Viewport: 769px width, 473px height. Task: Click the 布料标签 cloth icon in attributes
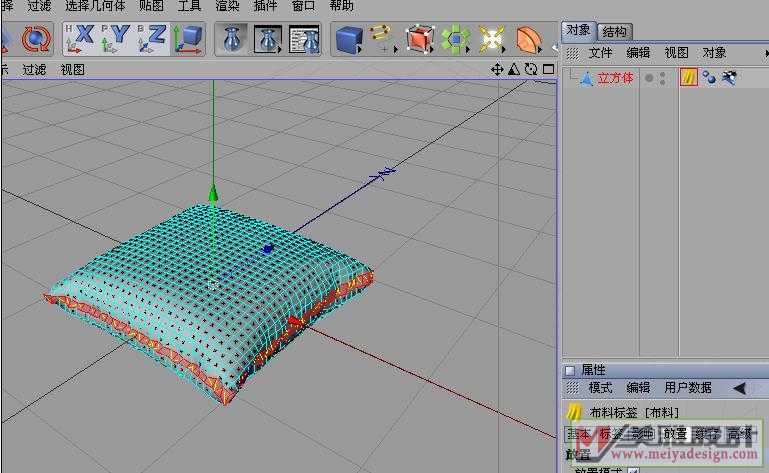(574, 412)
